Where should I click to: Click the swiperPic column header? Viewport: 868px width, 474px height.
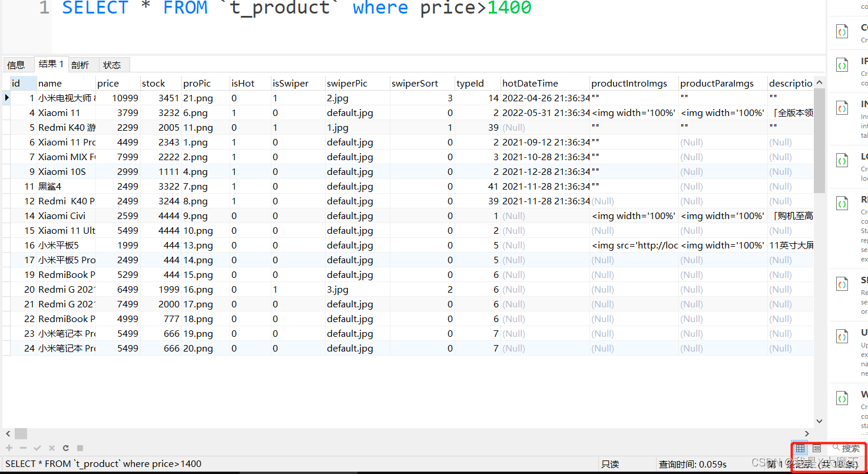pos(357,83)
